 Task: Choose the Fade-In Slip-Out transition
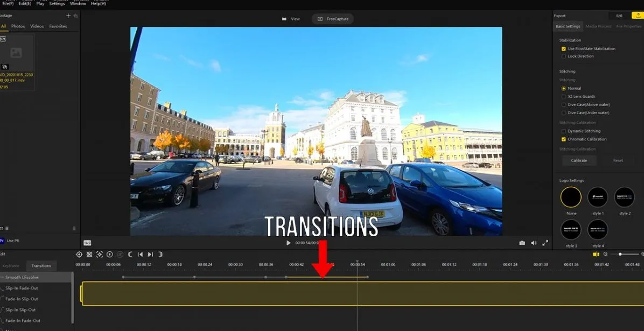[22, 299]
